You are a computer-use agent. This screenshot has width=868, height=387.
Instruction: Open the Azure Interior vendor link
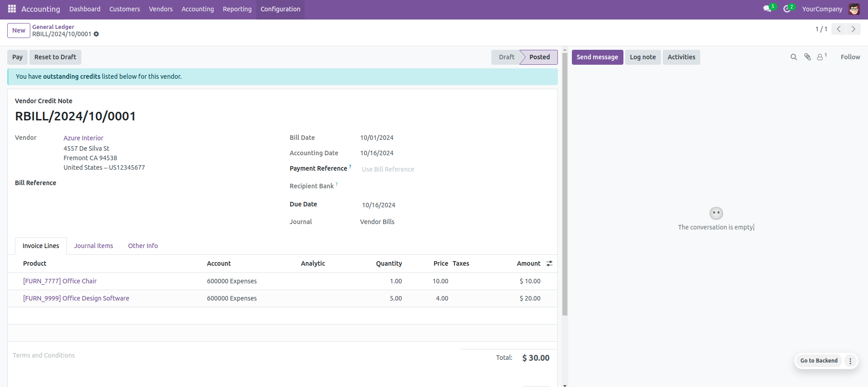click(83, 138)
